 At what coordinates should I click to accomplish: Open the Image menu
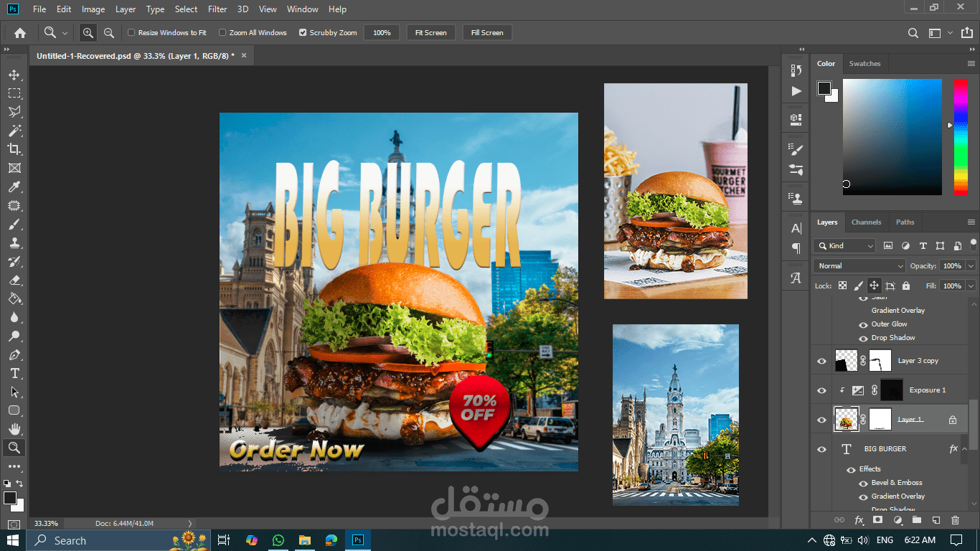(x=93, y=9)
